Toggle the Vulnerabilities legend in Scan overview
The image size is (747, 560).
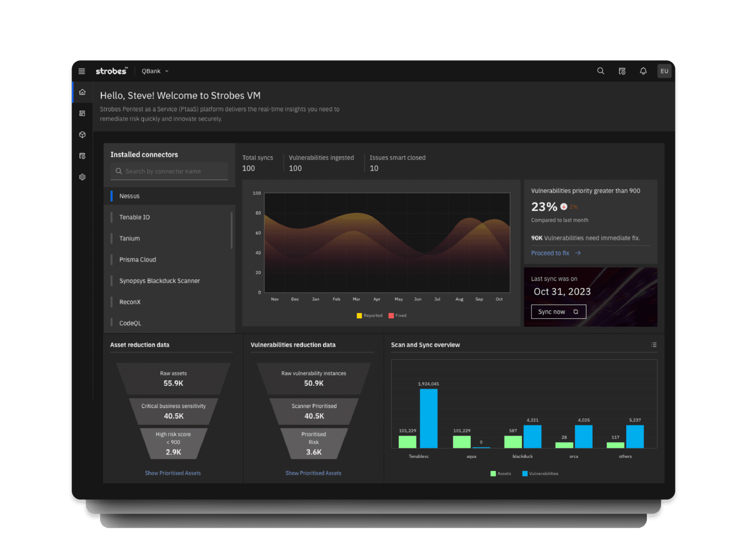tap(540, 473)
